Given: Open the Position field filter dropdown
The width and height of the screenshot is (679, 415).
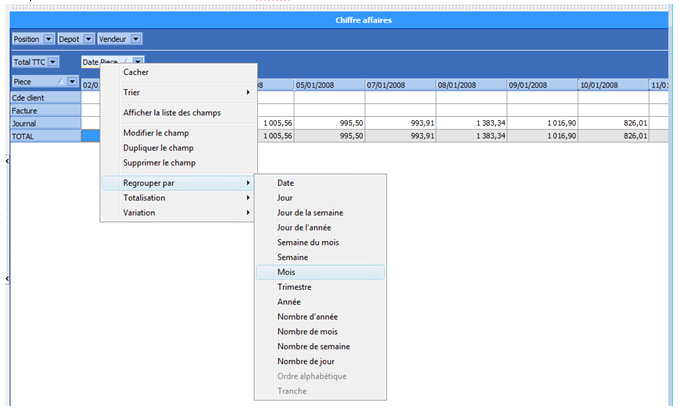Looking at the screenshot, I should click(48, 39).
